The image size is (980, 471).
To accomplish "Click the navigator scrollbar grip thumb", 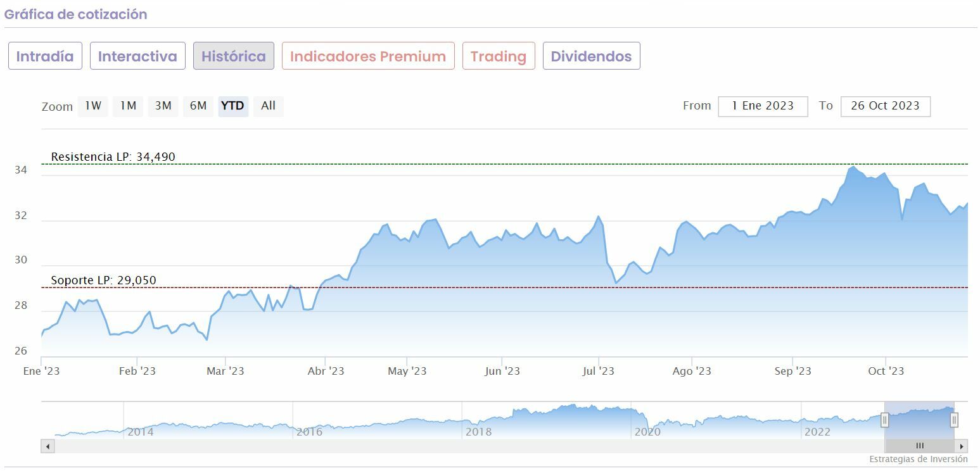I will tap(919, 446).
